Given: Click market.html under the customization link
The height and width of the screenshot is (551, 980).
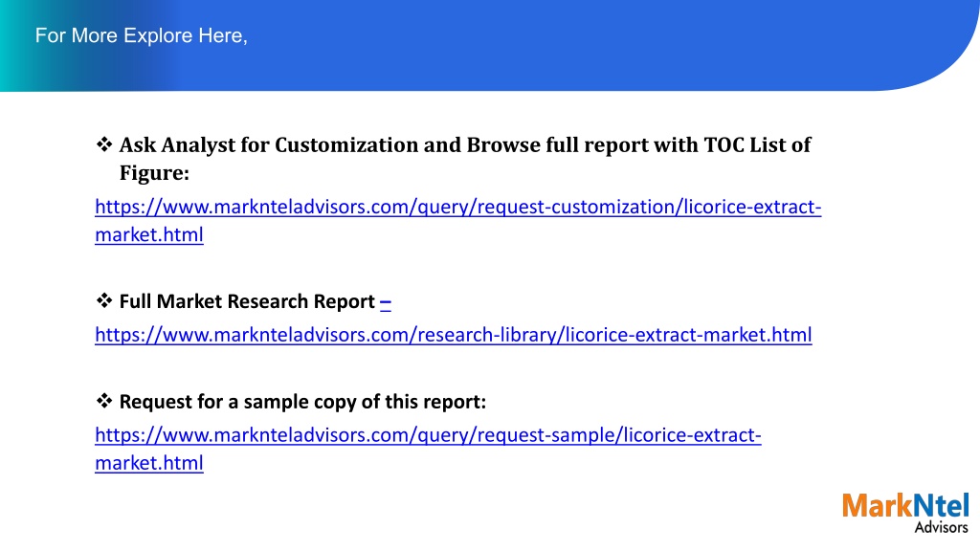Looking at the screenshot, I should click(149, 235).
